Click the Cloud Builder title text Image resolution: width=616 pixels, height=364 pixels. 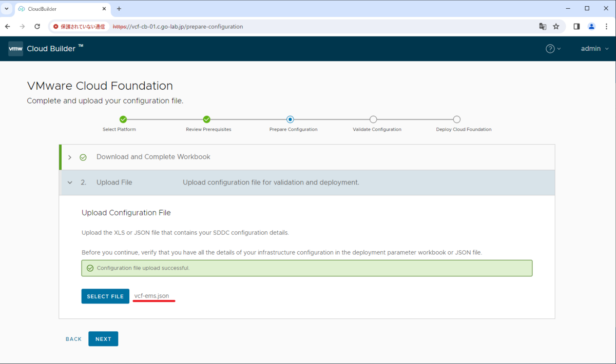(55, 49)
